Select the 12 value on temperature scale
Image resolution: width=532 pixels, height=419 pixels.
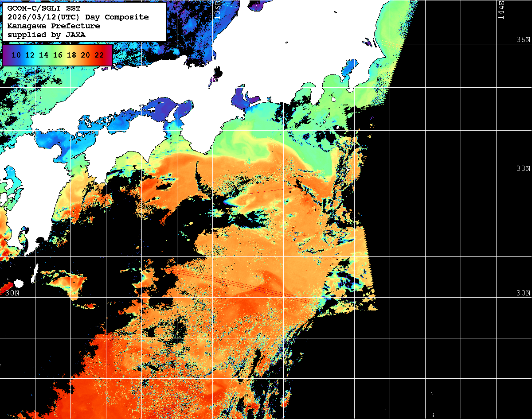point(30,55)
